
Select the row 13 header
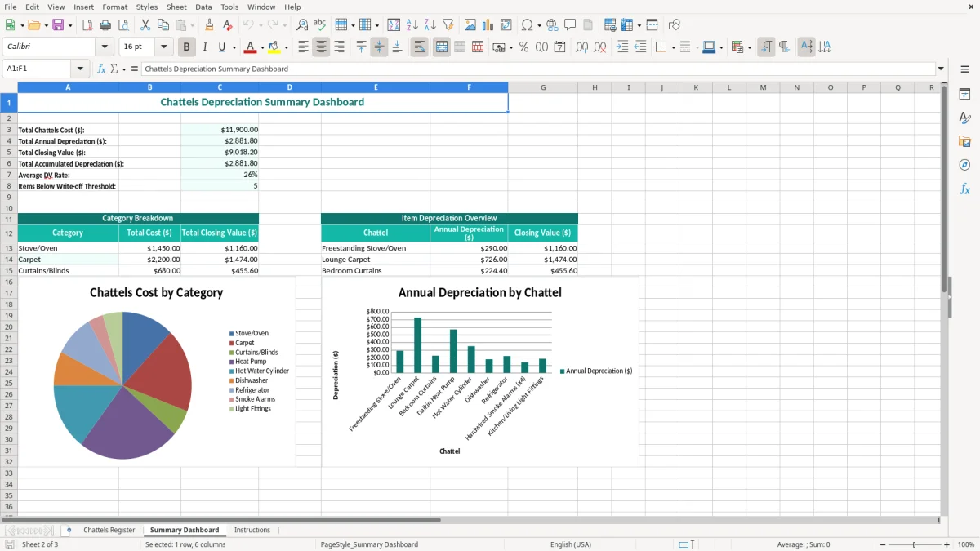tap(8, 248)
